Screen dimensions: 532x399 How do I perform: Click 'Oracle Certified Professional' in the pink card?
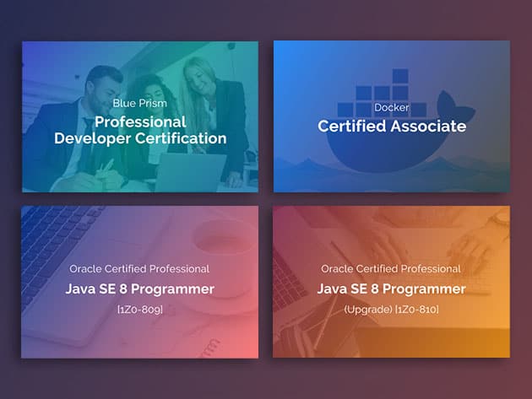click(140, 269)
